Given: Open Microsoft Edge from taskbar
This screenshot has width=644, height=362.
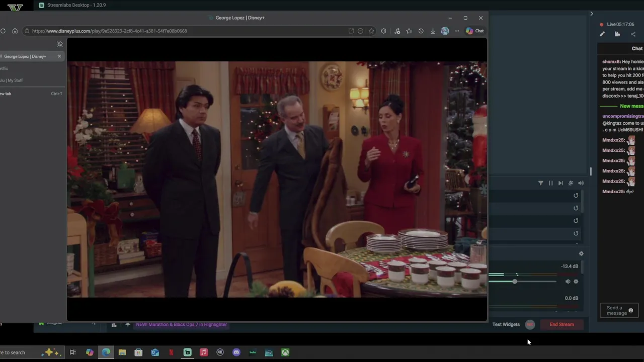Looking at the screenshot, I should click(x=106, y=352).
